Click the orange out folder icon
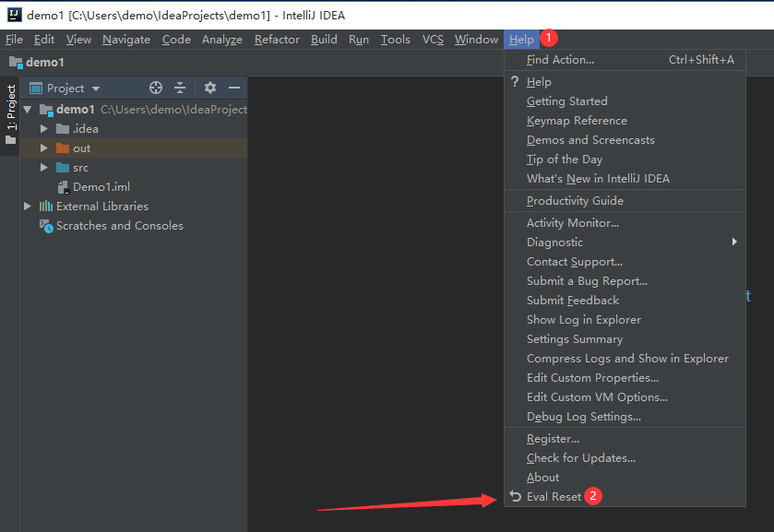 (63, 148)
